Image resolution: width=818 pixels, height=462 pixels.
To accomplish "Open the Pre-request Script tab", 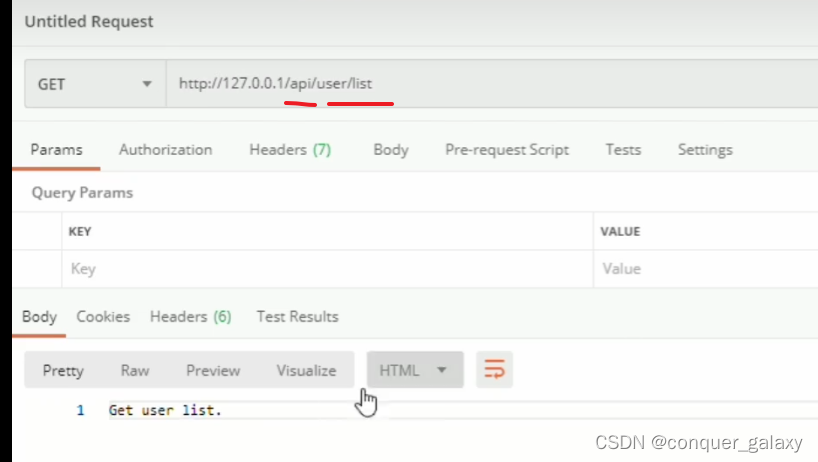I will coord(507,150).
